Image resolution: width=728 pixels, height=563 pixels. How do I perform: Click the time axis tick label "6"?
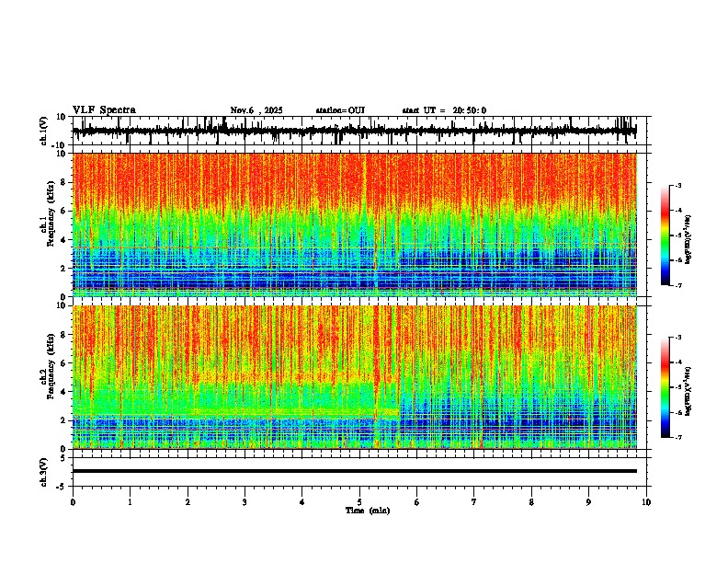pyautogui.click(x=417, y=501)
